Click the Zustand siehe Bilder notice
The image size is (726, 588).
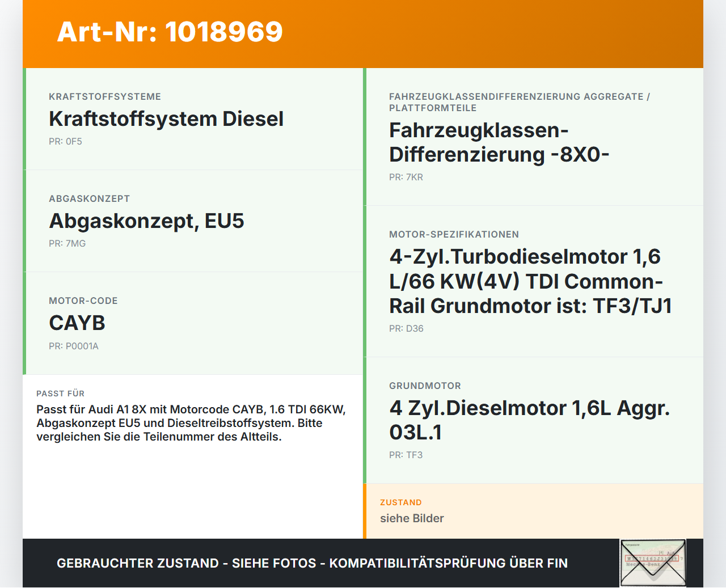(412, 511)
